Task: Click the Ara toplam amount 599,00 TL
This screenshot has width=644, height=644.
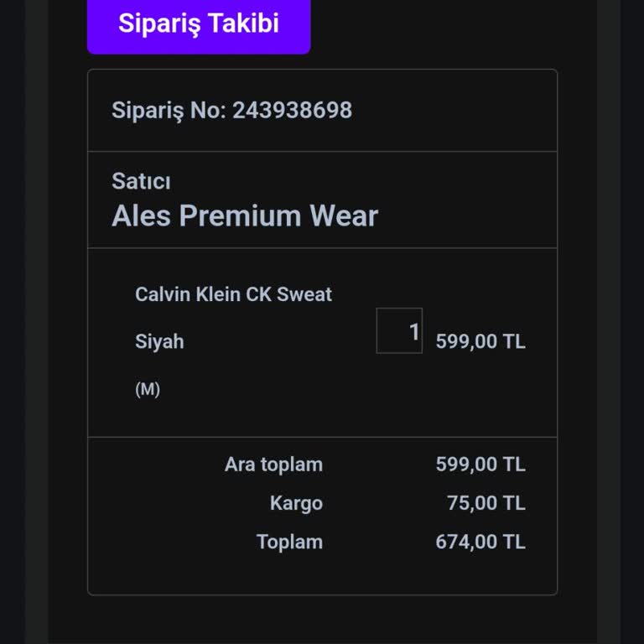Action: [480, 465]
